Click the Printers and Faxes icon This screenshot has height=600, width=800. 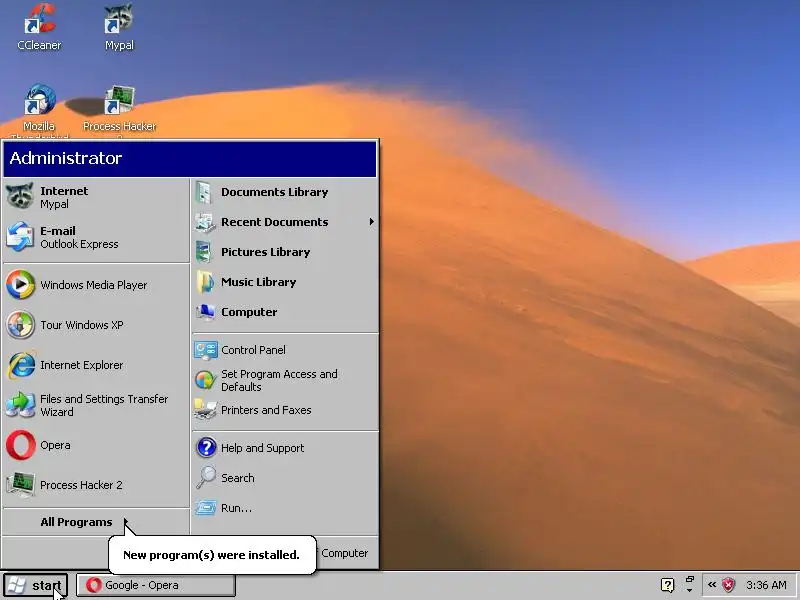tap(205, 410)
